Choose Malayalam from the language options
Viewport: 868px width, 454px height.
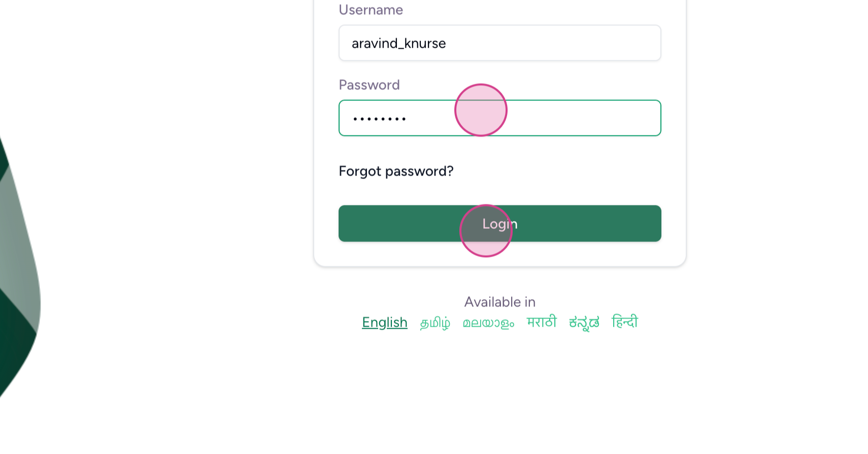(x=488, y=322)
